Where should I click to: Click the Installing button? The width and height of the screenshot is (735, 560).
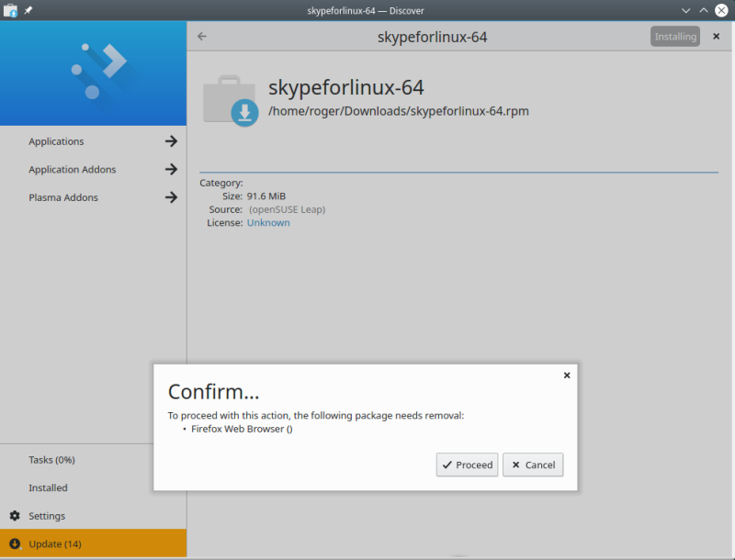[x=675, y=37]
